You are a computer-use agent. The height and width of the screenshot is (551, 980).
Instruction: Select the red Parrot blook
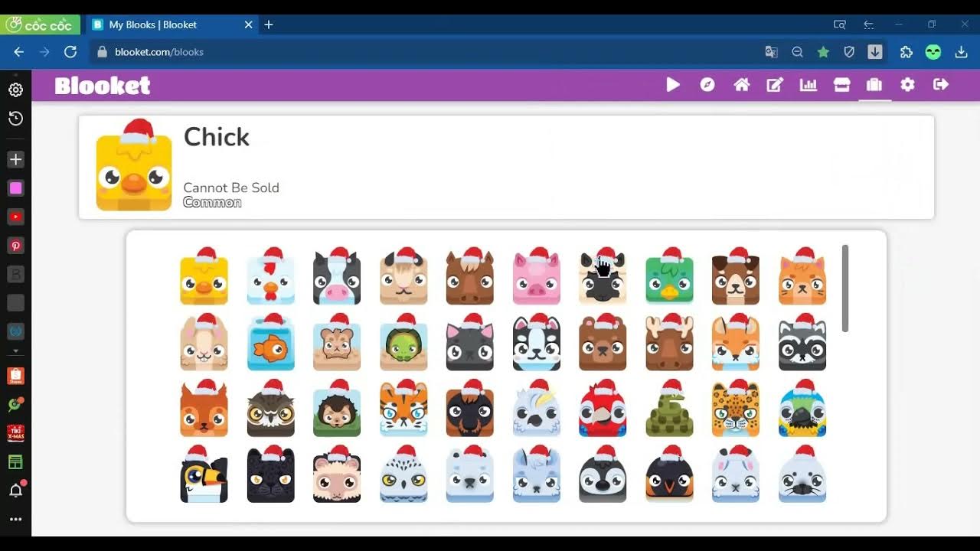tap(603, 408)
